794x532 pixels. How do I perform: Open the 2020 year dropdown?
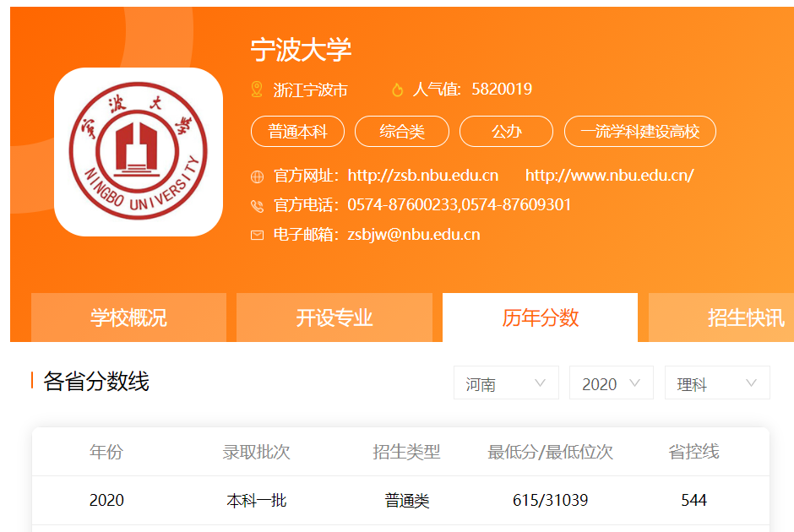tap(611, 383)
